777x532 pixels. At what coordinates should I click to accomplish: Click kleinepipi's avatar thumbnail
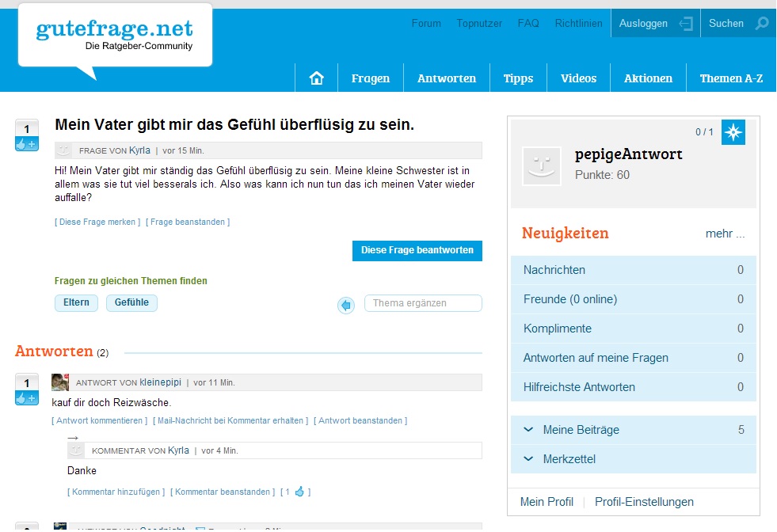coord(60,382)
